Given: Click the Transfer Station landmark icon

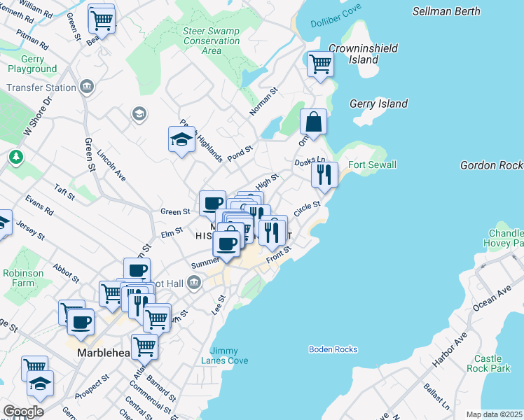Looking at the screenshot, I should (x=86, y=87).
